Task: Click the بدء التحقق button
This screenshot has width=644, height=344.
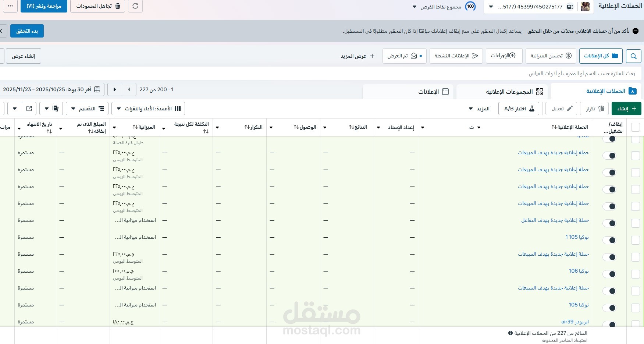Action: pos(27,31)
